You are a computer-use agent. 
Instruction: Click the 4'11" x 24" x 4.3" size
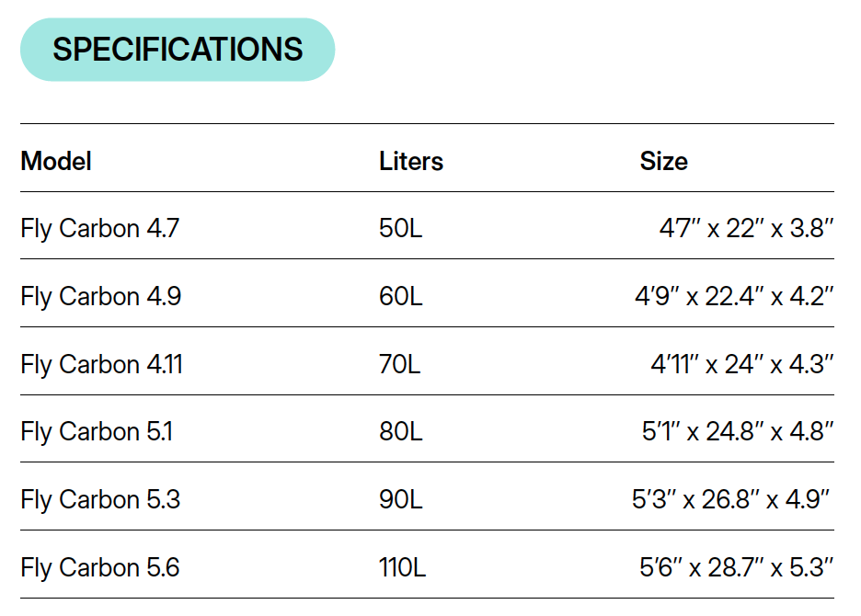point(741,364)
